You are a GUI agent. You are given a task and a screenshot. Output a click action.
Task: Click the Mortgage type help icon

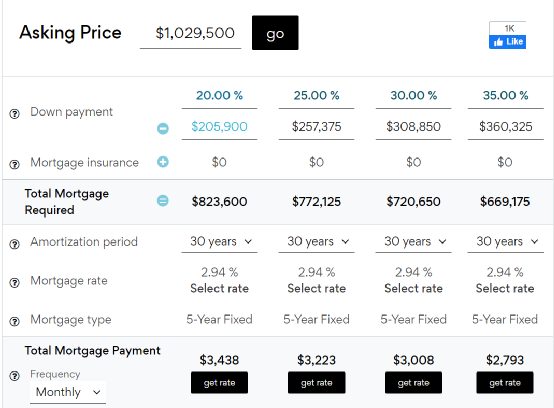point(14,321)
